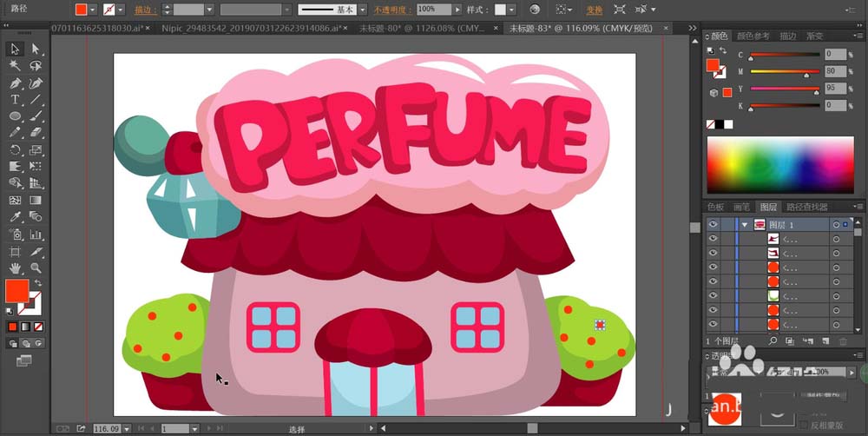Select the Pen tool

tap(15, 83)
